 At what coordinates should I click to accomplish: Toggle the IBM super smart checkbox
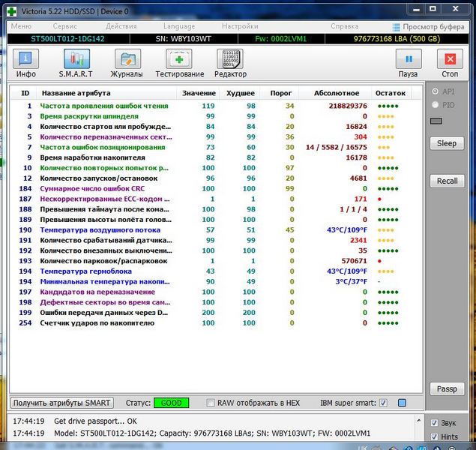click(x=383, y=403)
